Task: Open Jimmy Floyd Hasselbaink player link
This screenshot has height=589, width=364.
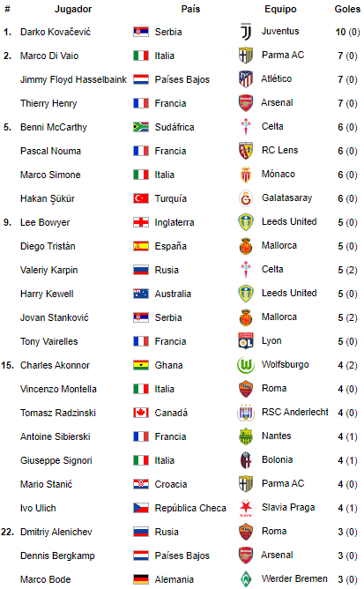Action: tap(73, 79)
